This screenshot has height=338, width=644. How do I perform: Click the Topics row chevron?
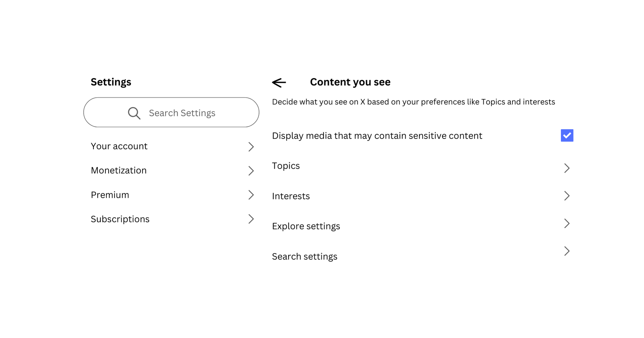click(567, 168)
